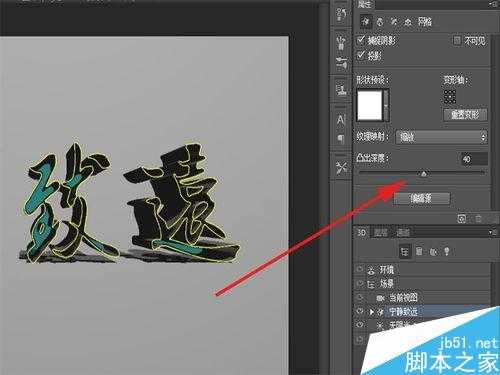This screenshot has height=375, width=500.
Task: Select the Mesh properties icon
Action: pos(366,22)
